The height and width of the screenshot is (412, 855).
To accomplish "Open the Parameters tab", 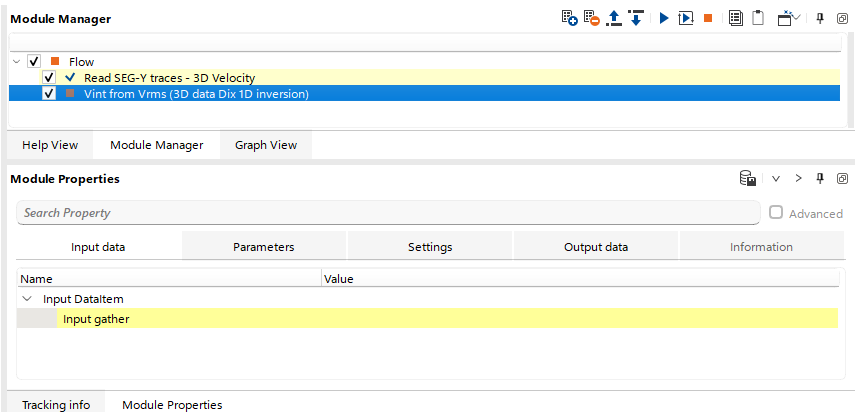I will click(x=263, y=247).
